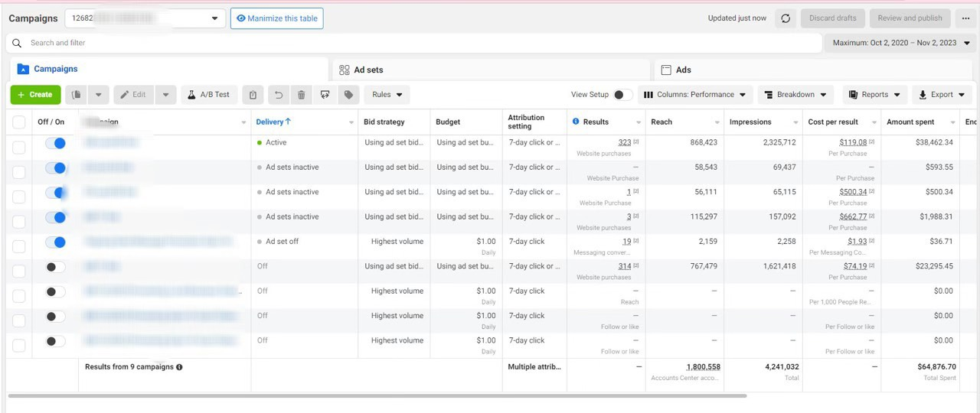Click the Search and filter field
This screenshot has width=980, height=413.
click(413, 43)
